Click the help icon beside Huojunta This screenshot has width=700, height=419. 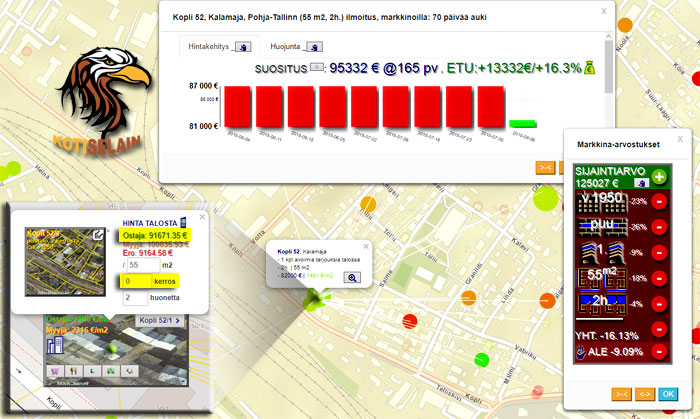315,47
